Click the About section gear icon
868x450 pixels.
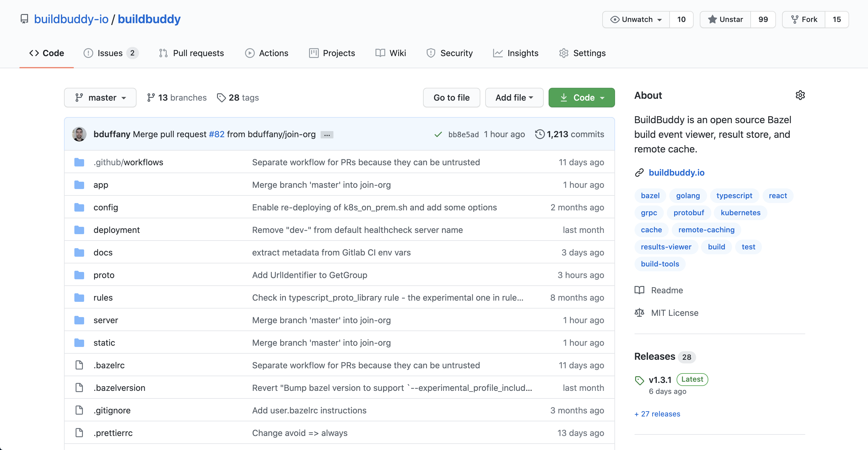800,95
